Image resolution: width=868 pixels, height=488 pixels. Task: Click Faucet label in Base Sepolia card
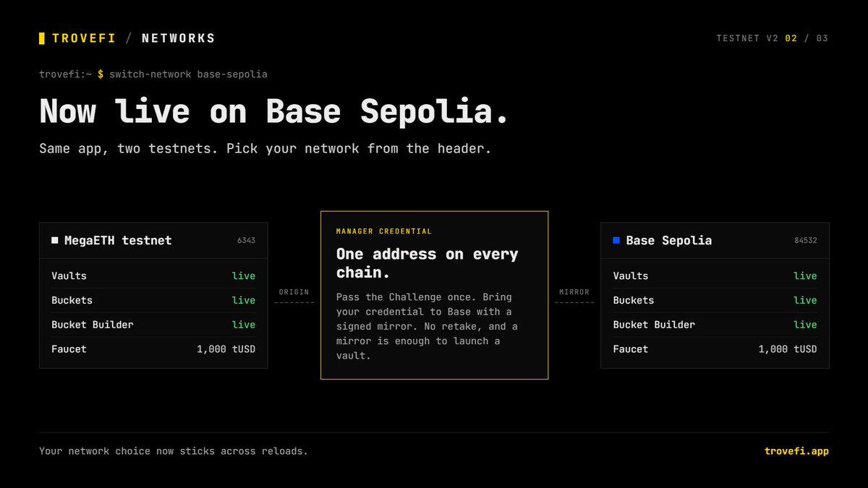coord(631,349)
